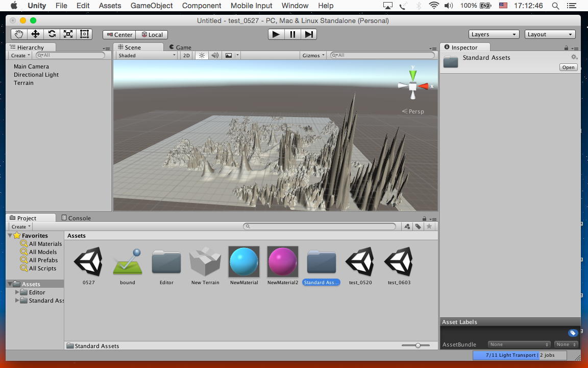Screen dimensions: 588x368
Task: Click the Step frame button
Action: [309, 34]
